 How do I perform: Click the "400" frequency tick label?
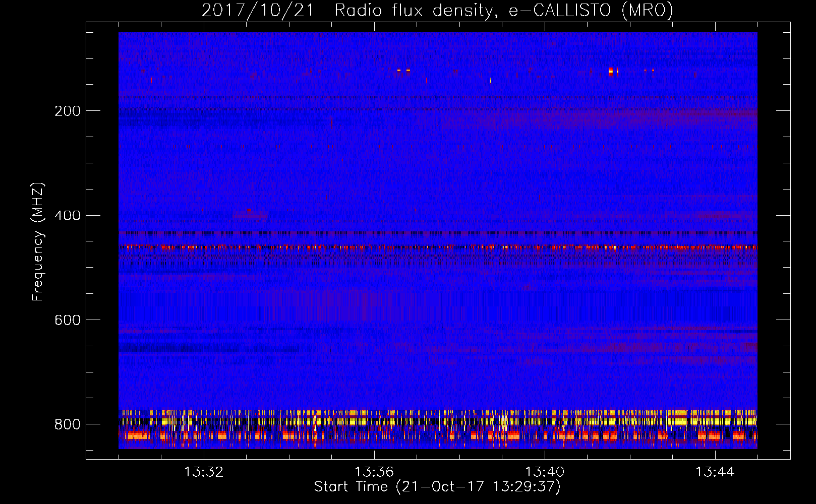tap(67, 216)
